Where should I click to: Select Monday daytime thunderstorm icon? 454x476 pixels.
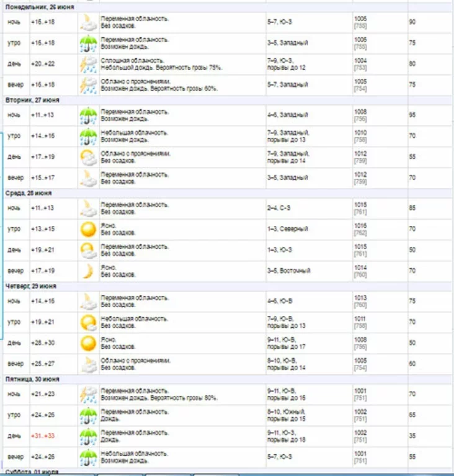coord(88,65)
